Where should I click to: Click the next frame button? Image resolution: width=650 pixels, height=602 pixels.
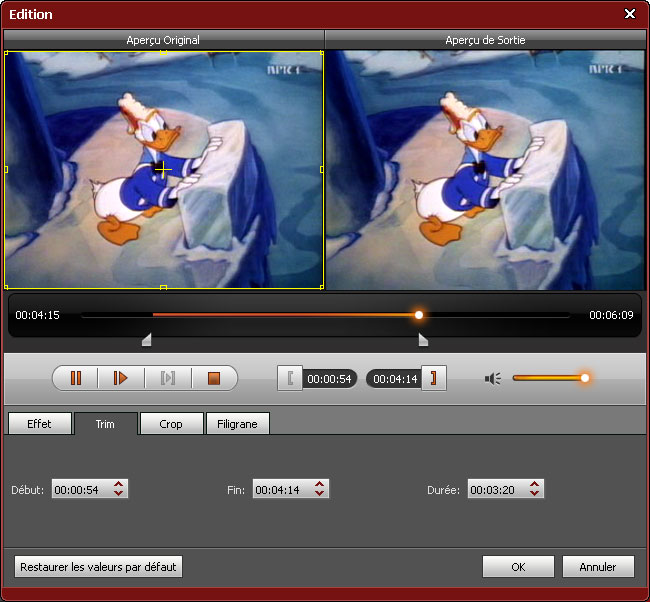pos(168,378)
